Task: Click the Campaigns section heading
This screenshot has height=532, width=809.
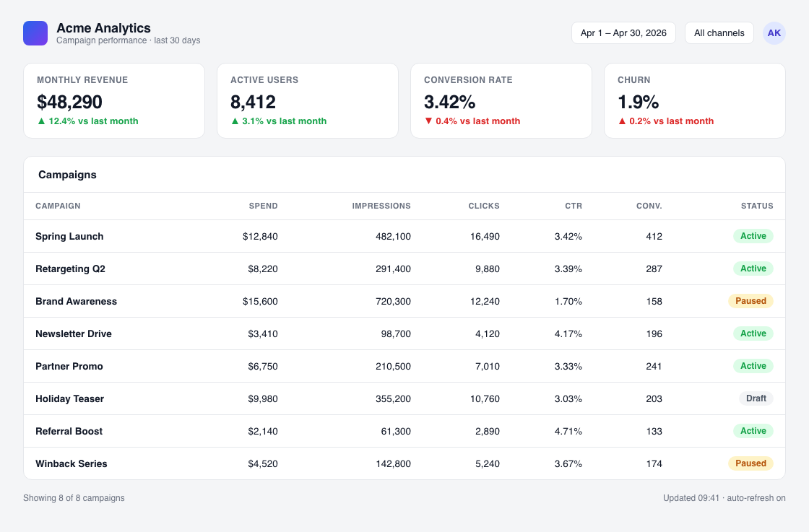Action: point(67,175)
